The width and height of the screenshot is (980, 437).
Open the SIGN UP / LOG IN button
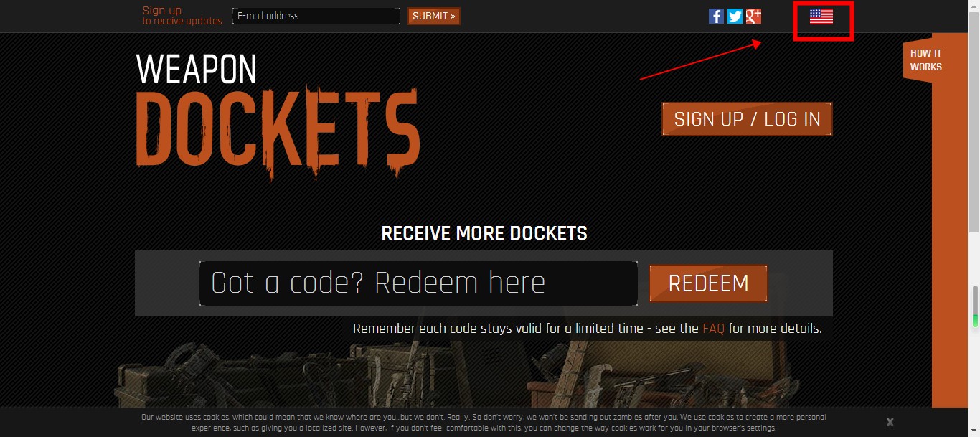point(747,119)
